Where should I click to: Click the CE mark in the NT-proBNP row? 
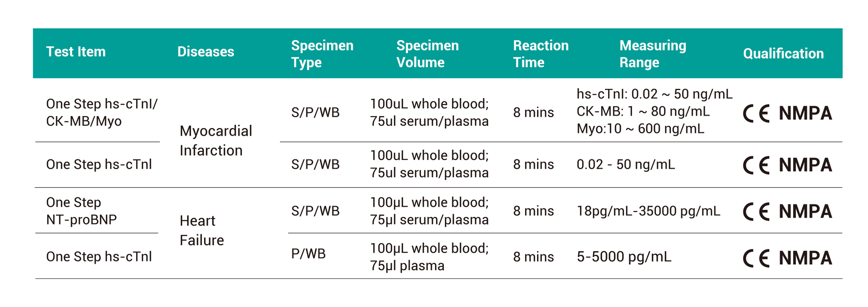pyautogui.click(x=756, y=212)
